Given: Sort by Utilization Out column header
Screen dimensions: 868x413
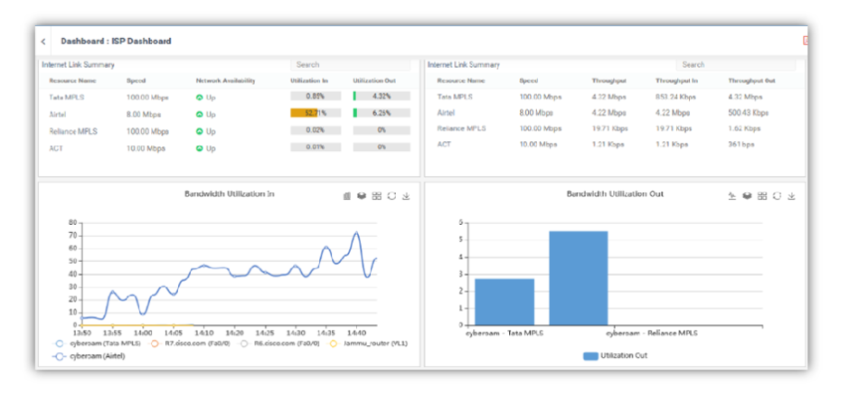Looking at the screenshot, I should point(374,80).
